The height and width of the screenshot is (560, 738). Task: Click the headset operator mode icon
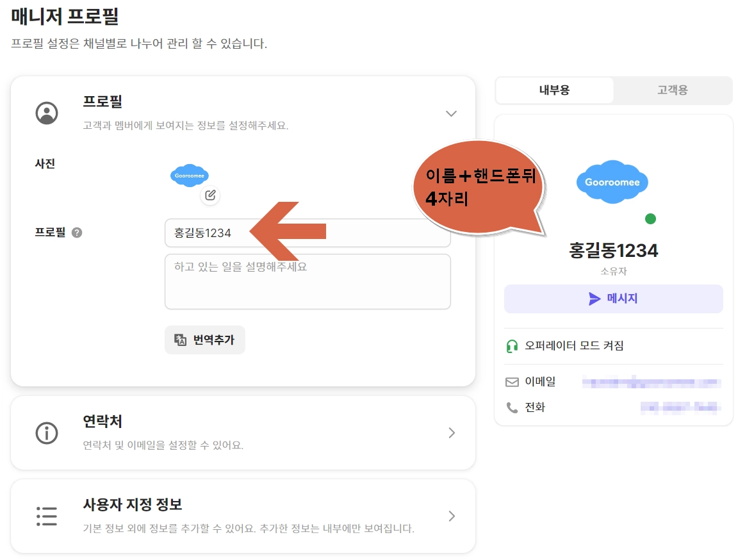coord(512,346)
